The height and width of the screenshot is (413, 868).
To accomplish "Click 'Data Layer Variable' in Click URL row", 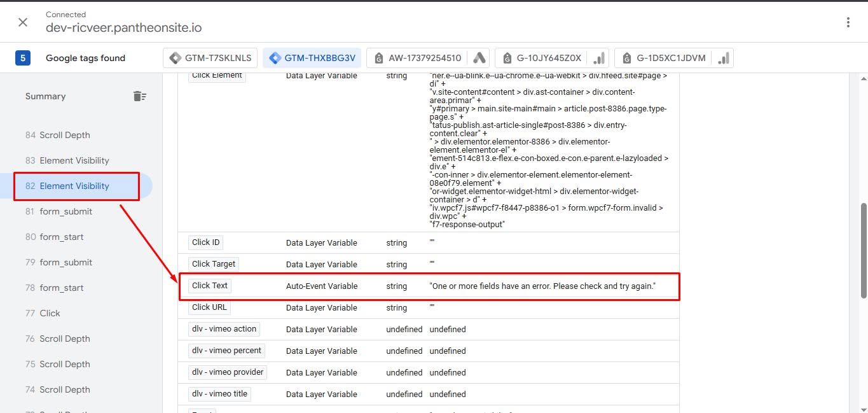I will click(322, 308).
